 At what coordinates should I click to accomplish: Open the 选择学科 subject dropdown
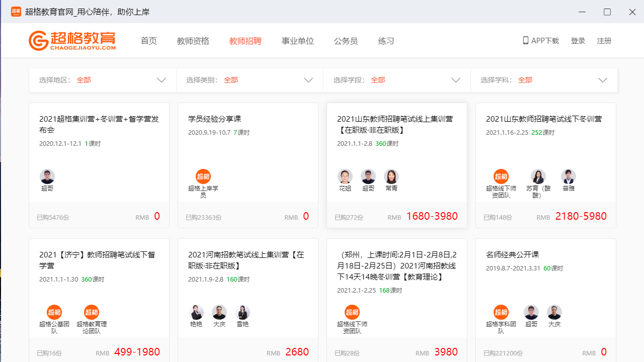(x=603, y=80)
